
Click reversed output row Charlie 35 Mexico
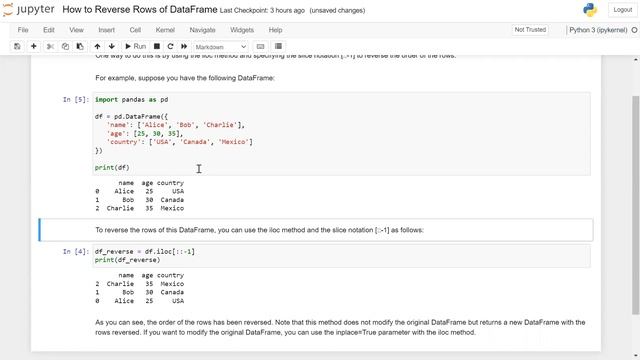[140, 284]
